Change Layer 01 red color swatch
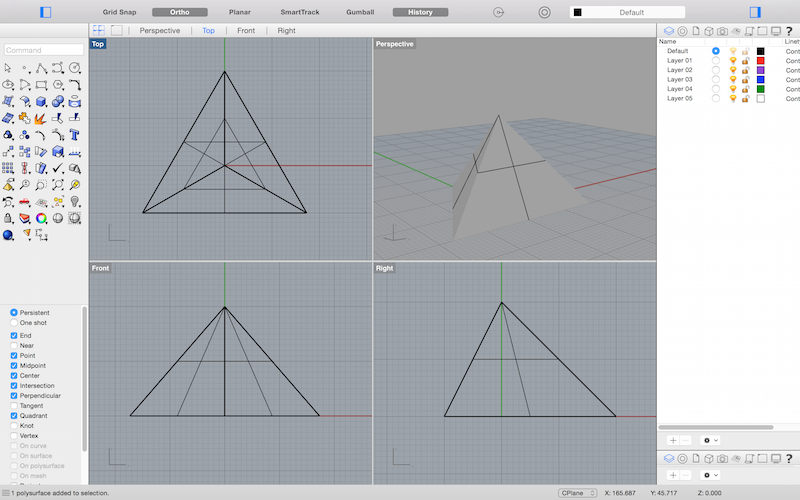800x500 pixels. pos(760,60)
